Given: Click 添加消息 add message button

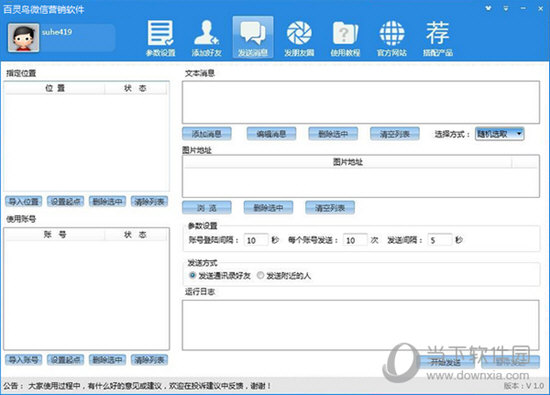Looking at the screenshot, I should click(x=207, y=134).
